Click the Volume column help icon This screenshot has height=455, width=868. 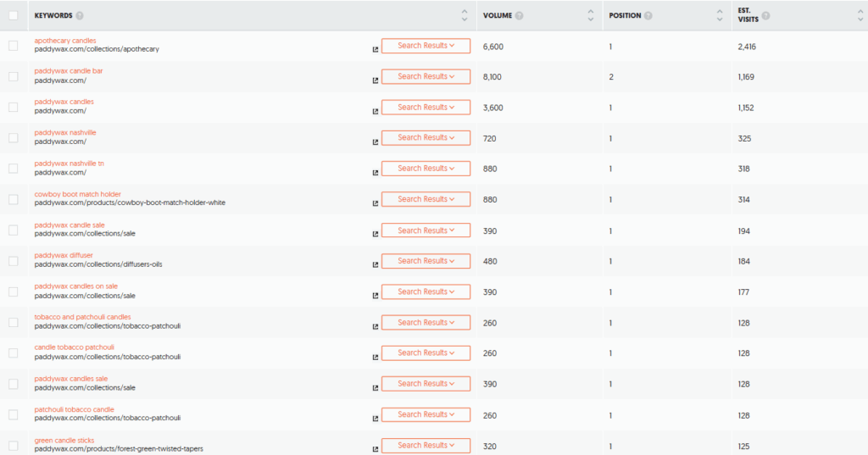pos(520,15)
